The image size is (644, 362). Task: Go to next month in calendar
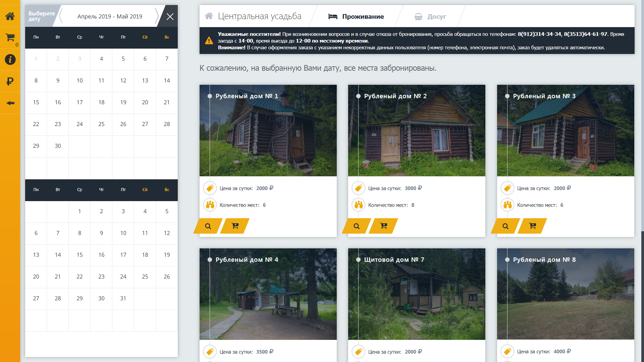pos(157,16)
